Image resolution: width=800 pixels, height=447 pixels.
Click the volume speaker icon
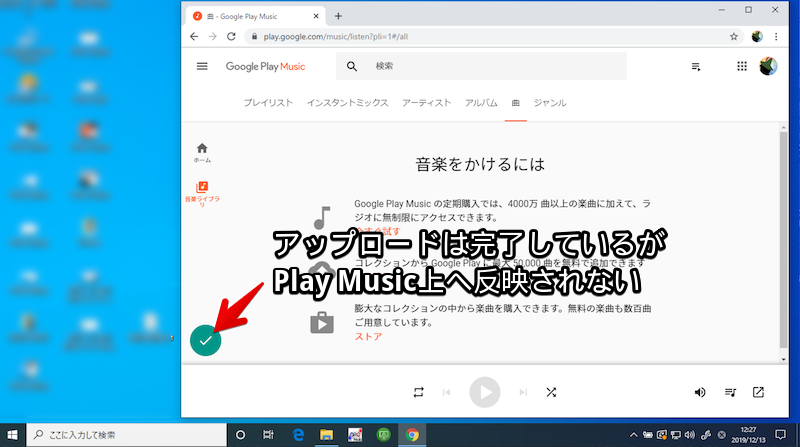click(700, 392)
